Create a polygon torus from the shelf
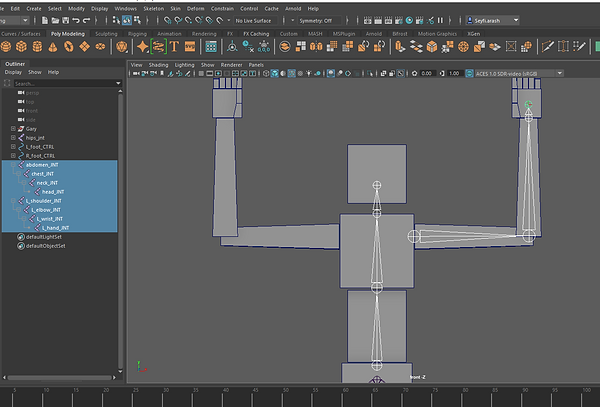This screenshot has height=407, width=600. coord(68,47)
